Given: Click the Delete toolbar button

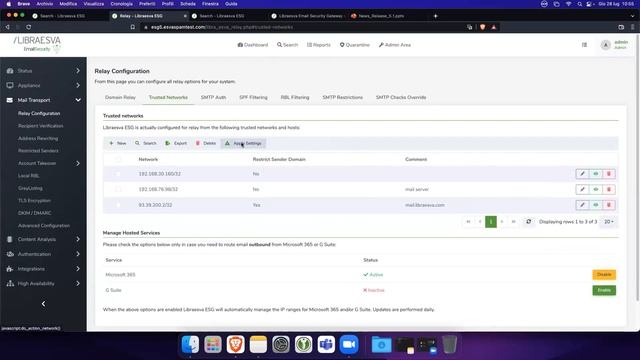Looking at the screenshot, I should 206,143.
